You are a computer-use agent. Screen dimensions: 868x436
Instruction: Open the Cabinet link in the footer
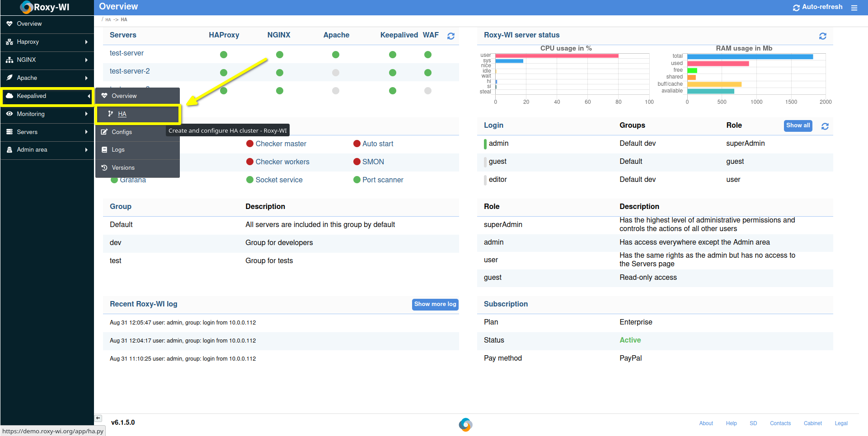pos(812,423)
